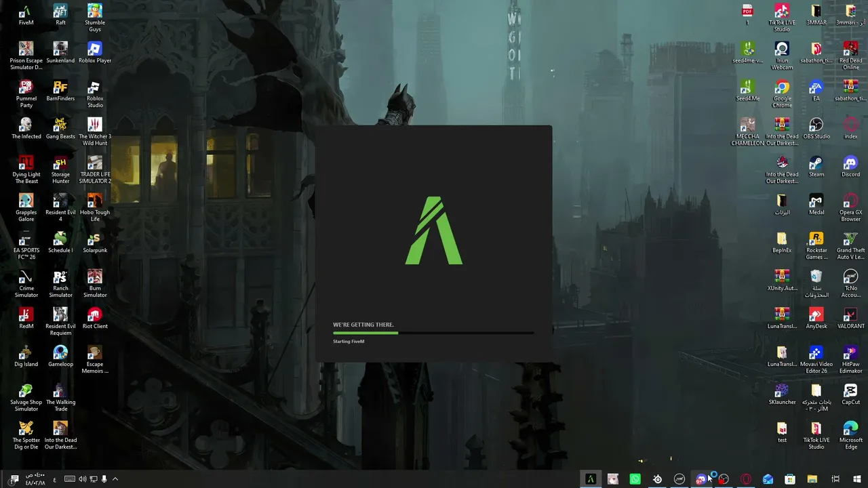Screen dimensions: 868x488
Task: Select the Grapples Galore icon
Action: (26, 208)
